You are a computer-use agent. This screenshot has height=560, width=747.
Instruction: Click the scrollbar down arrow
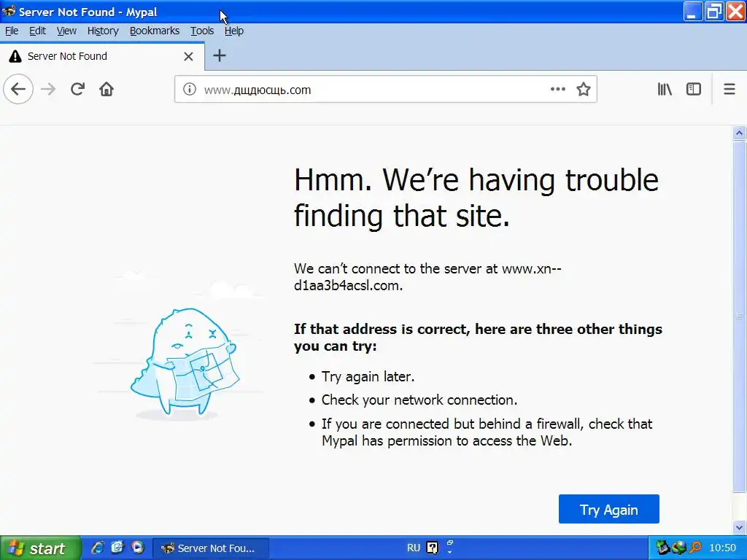coord(739,528)
